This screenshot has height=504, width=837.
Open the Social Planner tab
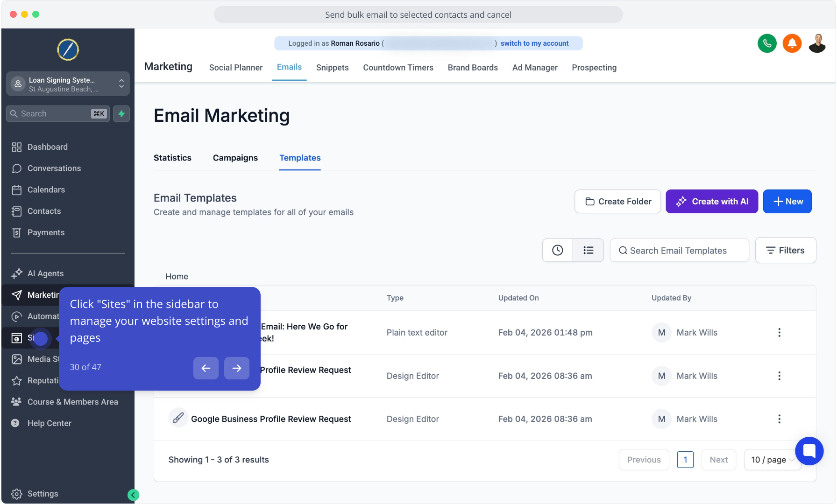(x=235, y=68)
